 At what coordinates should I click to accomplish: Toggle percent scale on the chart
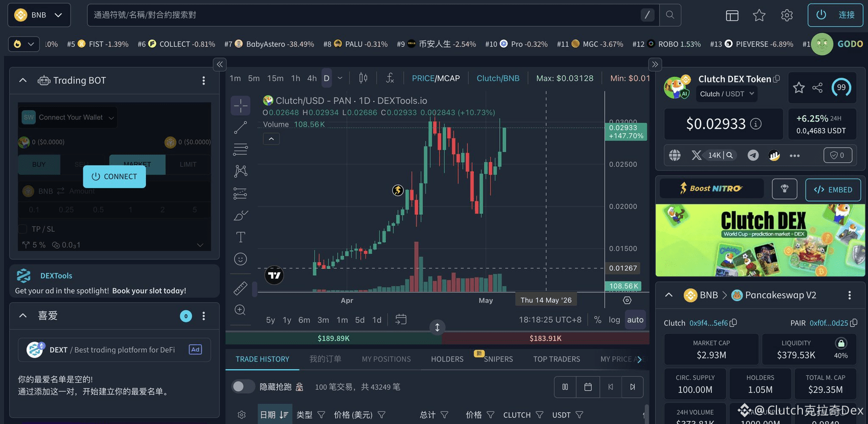click(598, 320)
